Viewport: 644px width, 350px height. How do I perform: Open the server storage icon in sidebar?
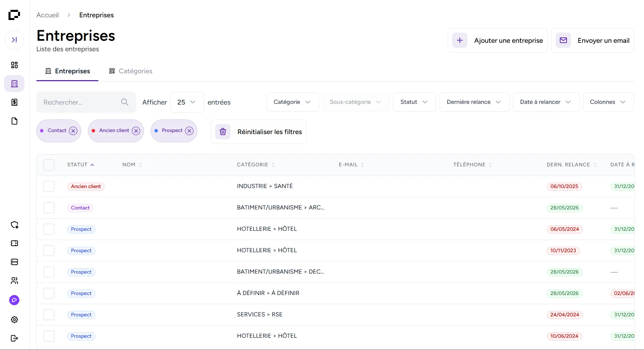(x=14, y=262)
